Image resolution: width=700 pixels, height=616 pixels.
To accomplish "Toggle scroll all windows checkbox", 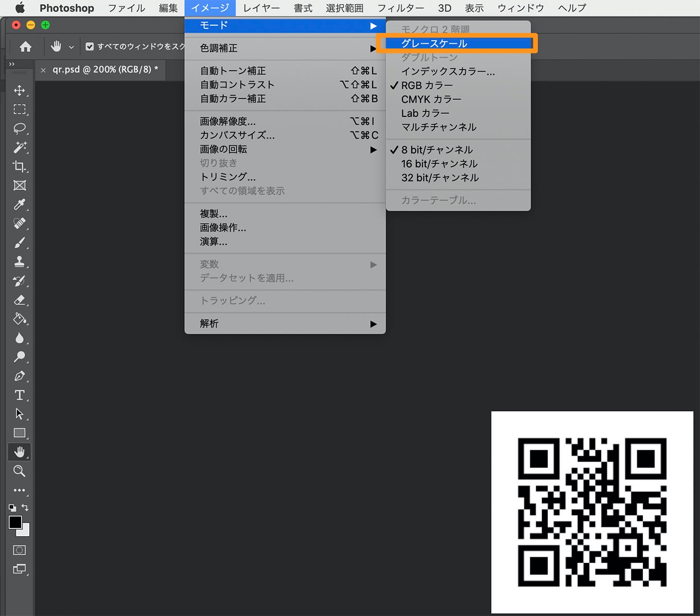I will point(90,47).
